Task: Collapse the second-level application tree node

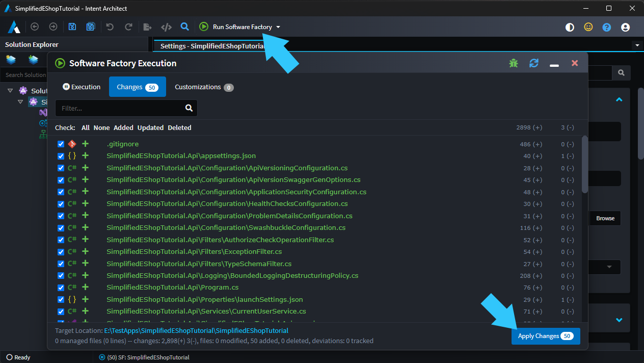Action: coord(20,101)
